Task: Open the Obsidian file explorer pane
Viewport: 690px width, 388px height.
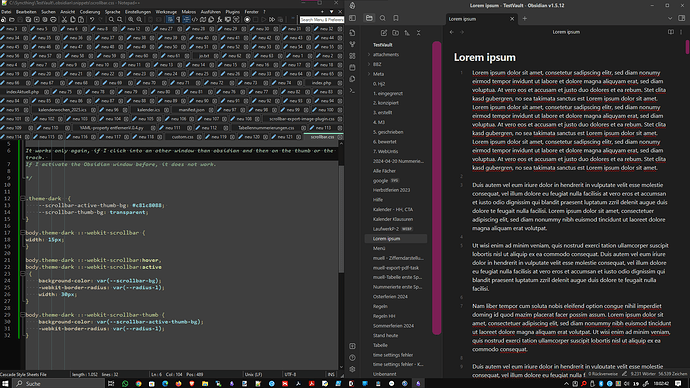Action: [x=369, y=18]
